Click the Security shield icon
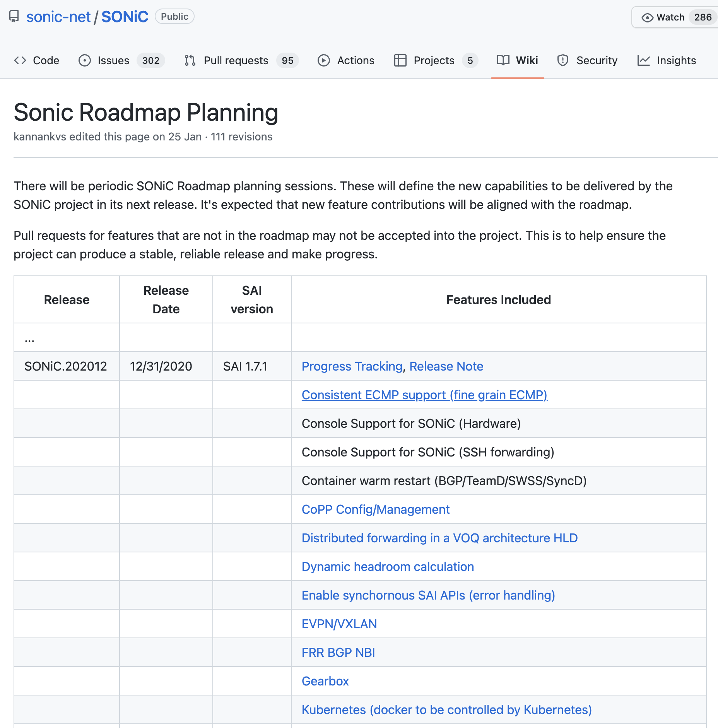The width and height of the screenshot is (718, 728). pos(562,60)
